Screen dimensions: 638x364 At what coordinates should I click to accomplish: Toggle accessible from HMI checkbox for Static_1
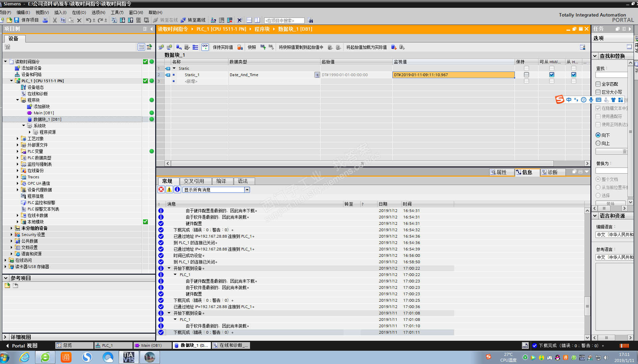coord(552,75)
